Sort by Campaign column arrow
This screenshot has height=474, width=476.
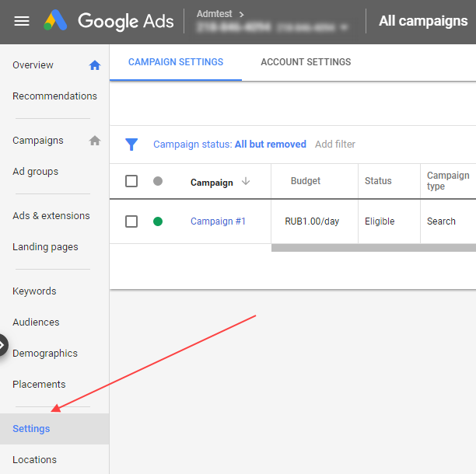pos(246,181)
